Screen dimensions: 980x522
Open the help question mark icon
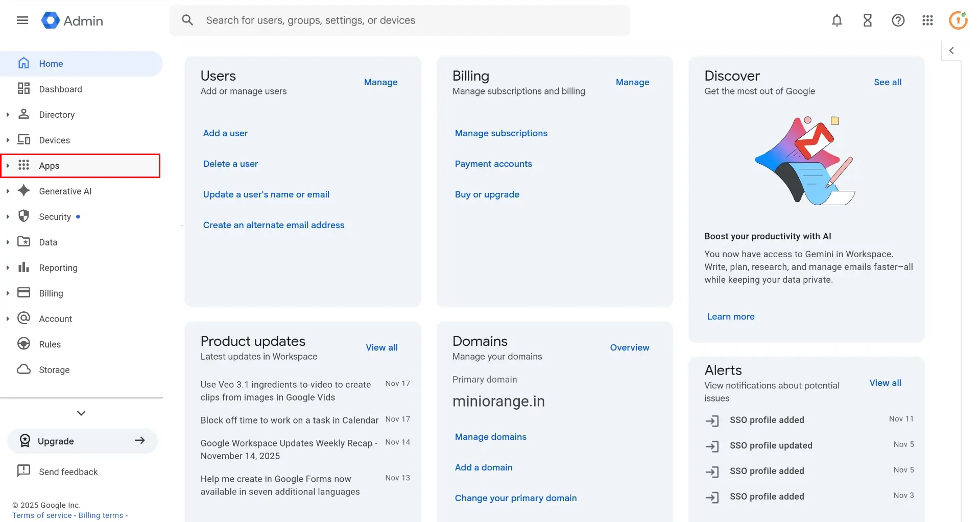pos(898,20)
